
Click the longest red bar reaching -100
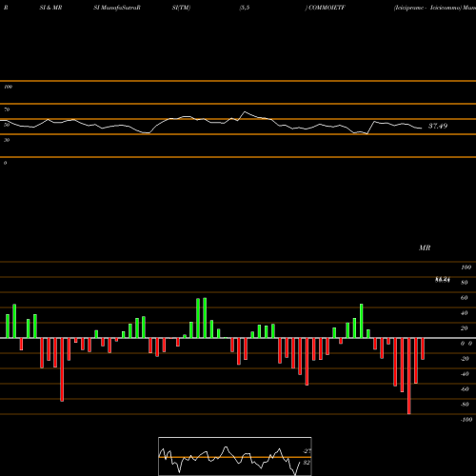click(408, 376)
